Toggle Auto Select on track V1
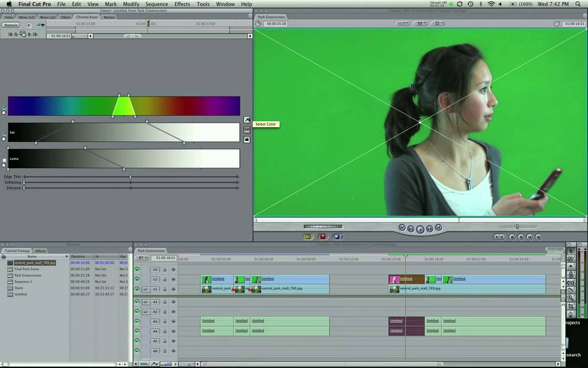The height and width of the screenshot is (368, 588). click(174, 289)
